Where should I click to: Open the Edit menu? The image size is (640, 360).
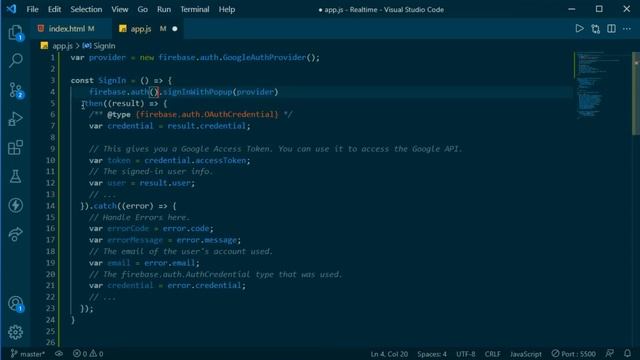pyautogui.click(x=54, y=9)
